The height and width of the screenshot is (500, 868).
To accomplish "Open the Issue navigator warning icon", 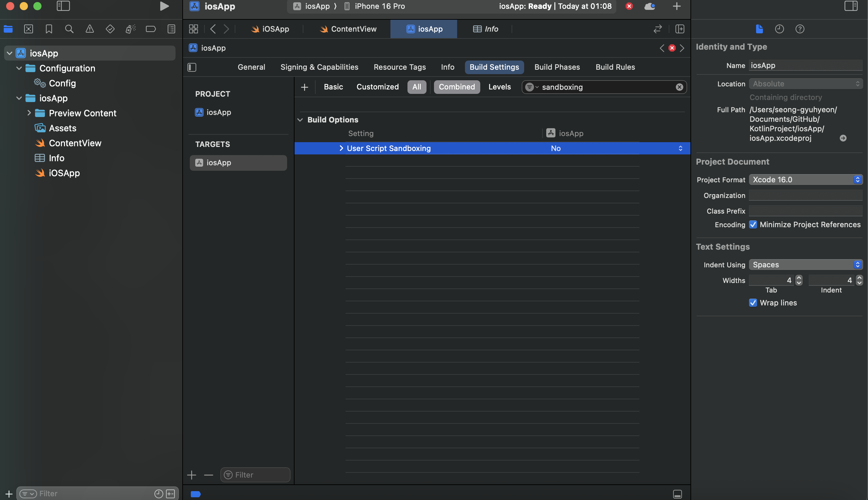I will click(x=89, y=29).
